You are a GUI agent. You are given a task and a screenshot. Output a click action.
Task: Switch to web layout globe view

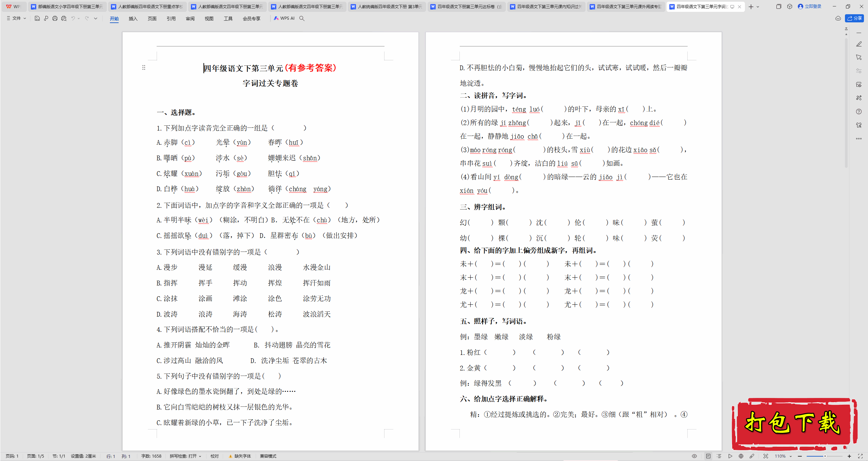(x=741, y=456)
